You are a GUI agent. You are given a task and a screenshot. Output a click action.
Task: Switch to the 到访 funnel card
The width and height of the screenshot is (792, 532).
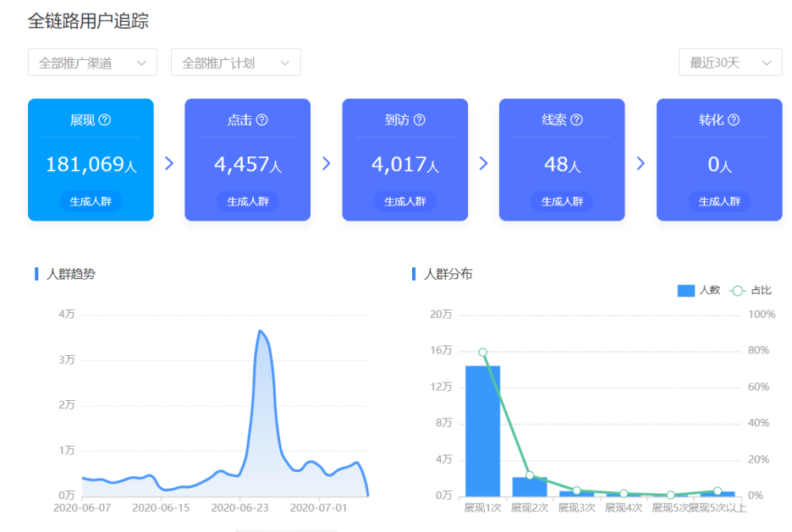click(x=404, y=161)
